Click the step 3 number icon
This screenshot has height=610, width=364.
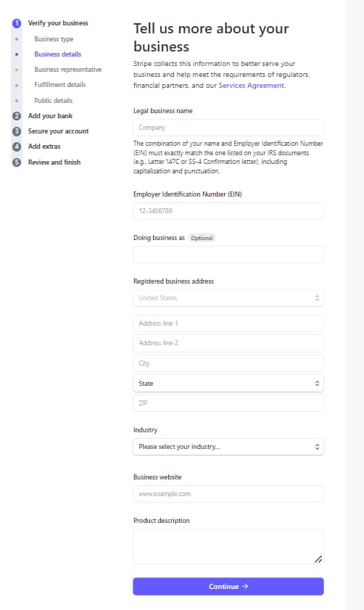click(17, 131)
